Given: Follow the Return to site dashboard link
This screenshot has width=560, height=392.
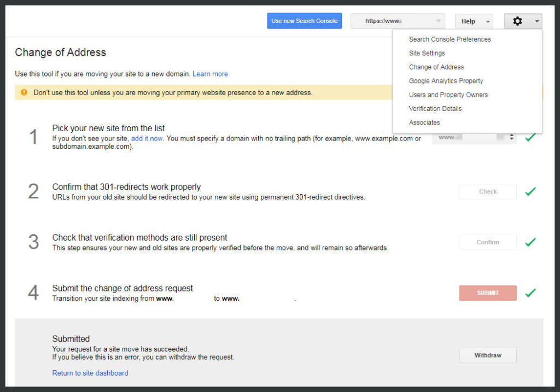Looking at the screenshot, I should (x=90, y=373).
